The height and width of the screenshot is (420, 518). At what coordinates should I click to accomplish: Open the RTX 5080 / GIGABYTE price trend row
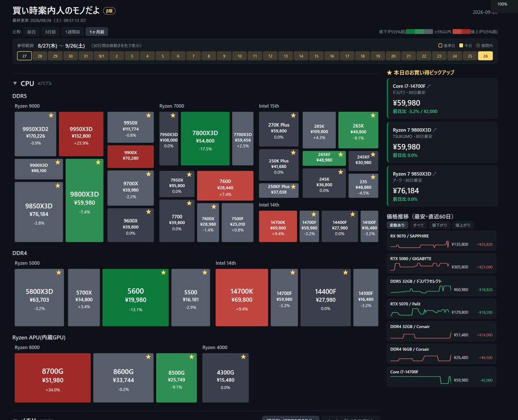click(x=442, y=263)
